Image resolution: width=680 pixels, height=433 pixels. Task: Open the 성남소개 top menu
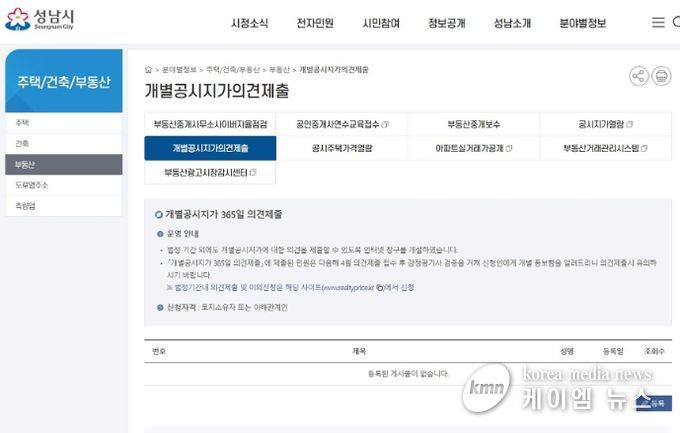coord(512,23)
